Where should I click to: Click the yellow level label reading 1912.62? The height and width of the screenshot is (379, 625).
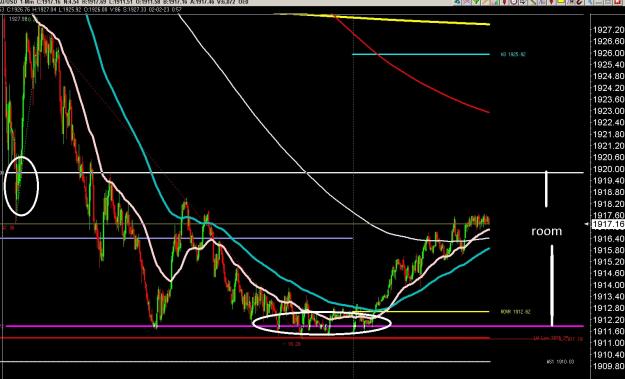(x=515, y=312)
